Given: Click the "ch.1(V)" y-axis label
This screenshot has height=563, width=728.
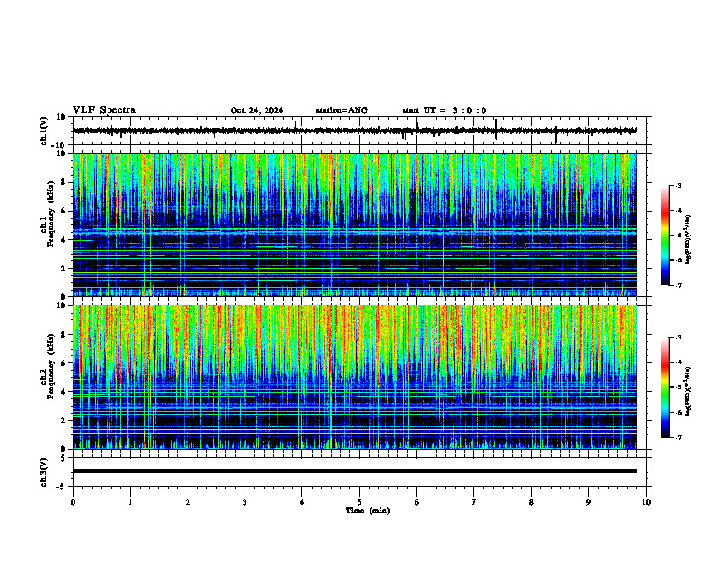Looking at the screenshot, I should (x=44, y=131).
